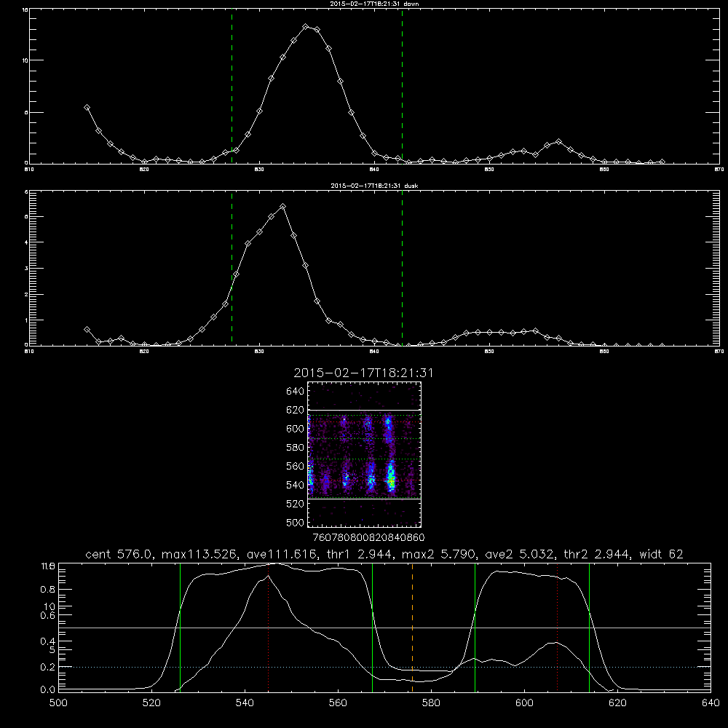Click the brightest yellow-green spot in the spectral image

pyautogui.click(x=392, y=483)
